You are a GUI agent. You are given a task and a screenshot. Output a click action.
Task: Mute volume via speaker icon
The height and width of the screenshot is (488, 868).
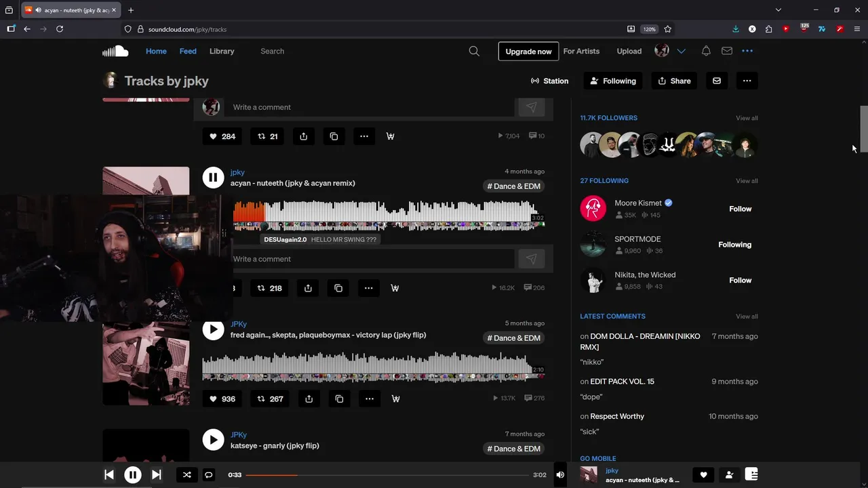pos(560,474)
